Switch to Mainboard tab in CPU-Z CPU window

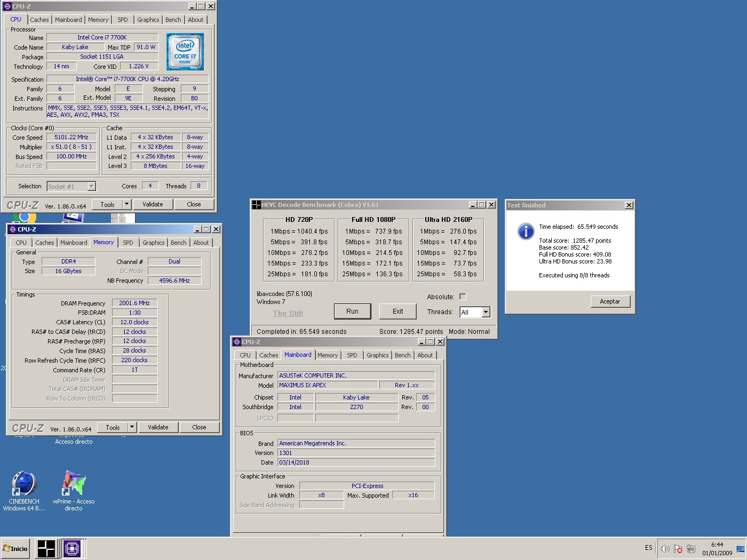coord(68,20)
